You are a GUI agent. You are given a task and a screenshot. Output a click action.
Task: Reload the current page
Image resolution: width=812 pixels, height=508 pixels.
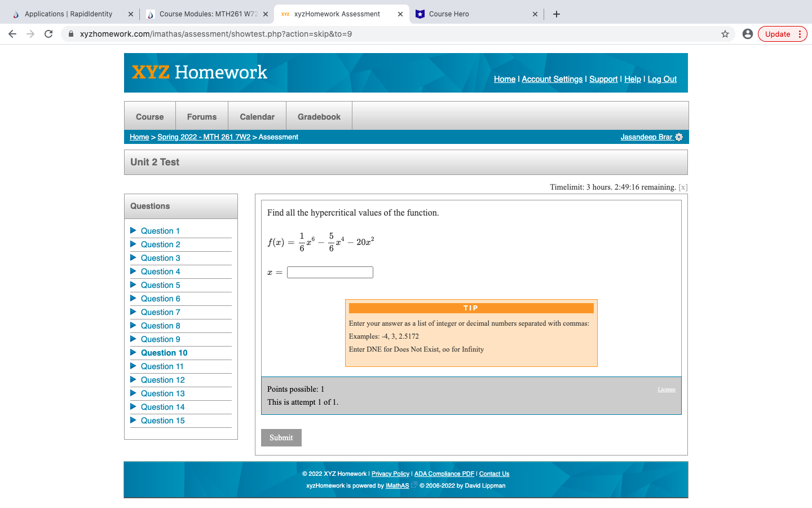point(48,34)
